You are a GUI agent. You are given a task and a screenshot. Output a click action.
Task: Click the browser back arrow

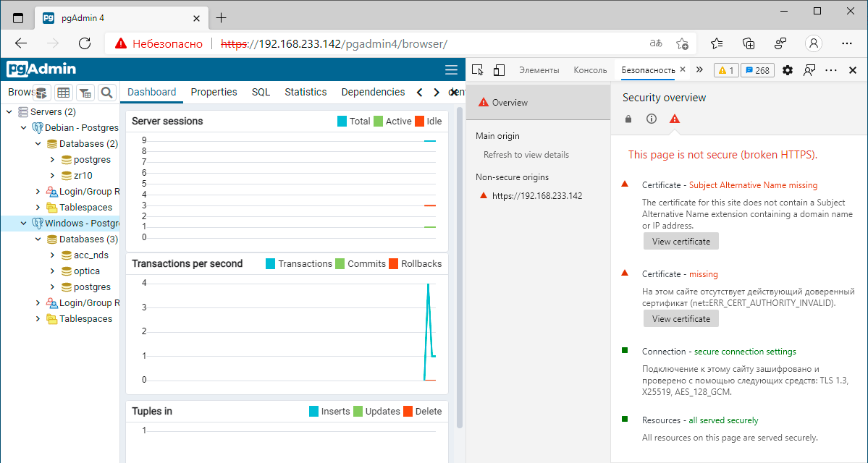pos(20,43)
